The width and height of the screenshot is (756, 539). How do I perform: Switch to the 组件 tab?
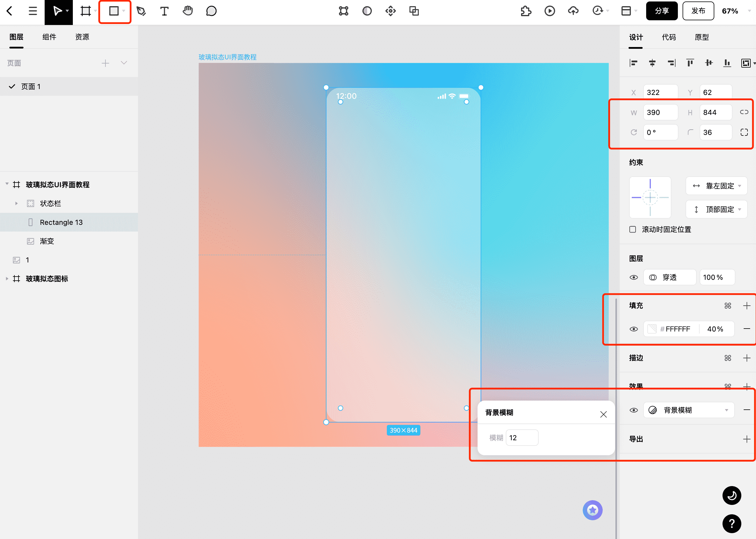(49, 37)
